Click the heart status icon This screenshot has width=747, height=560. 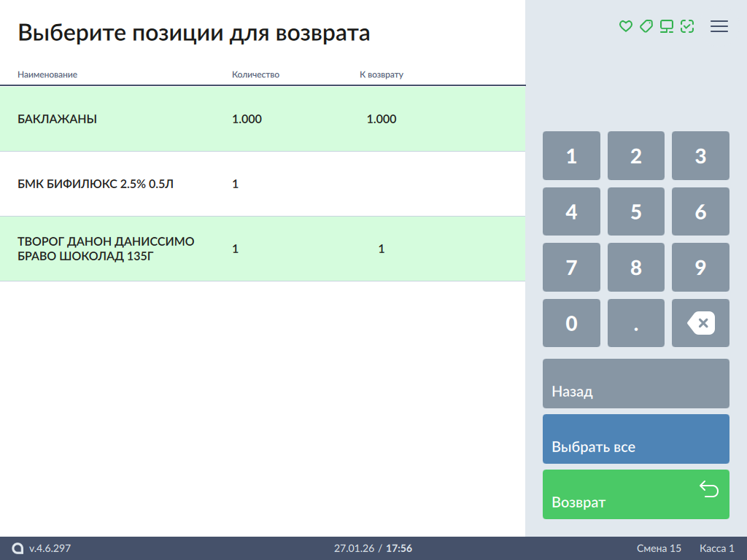(x=625, y=26)
